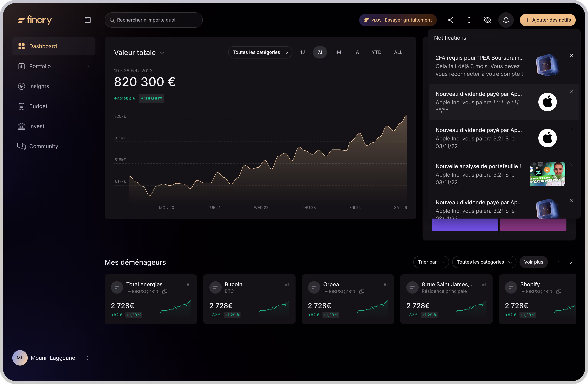This screenshot has width=588, height=384.
Task: Click Voir plus button
Action: click(533, 262)
